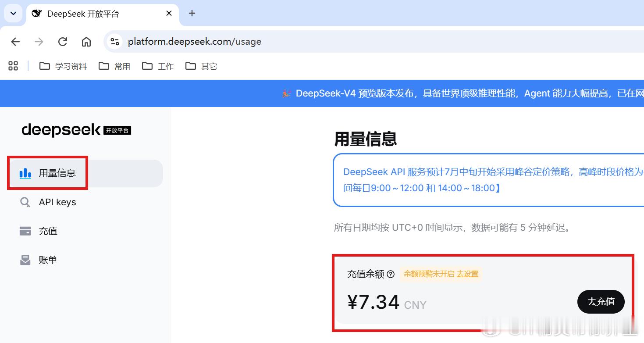Screen dimensions: 644x343
Task: Open the 常用 bookmark folder
Action: [x=114, y=66]
